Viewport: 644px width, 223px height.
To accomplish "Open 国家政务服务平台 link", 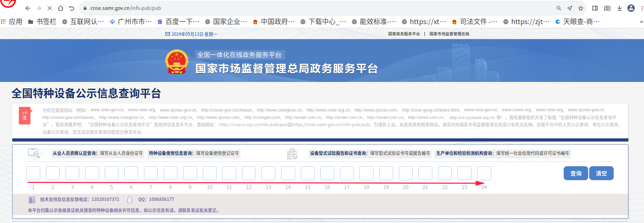I will coord(404,34).
